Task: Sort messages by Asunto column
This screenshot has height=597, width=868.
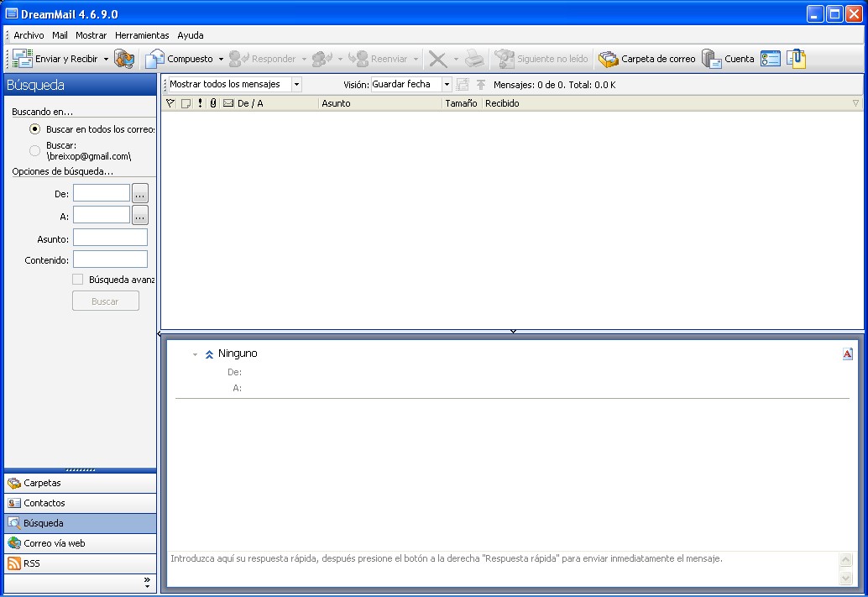Action: coord(380,103)
